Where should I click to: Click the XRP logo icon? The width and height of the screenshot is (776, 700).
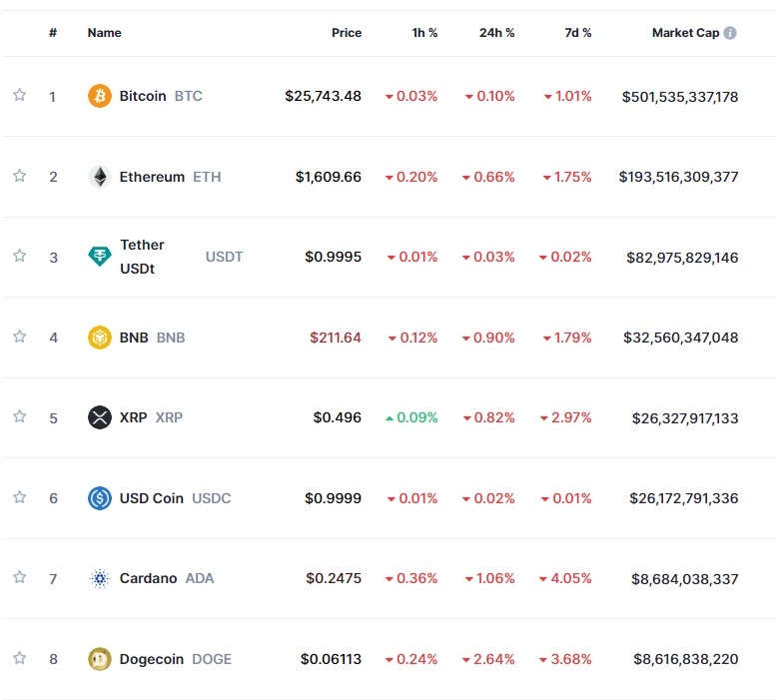(x=100, y=417)
